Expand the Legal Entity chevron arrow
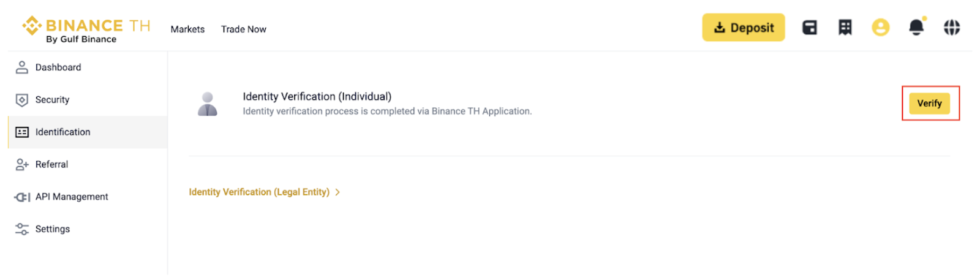980x277 pixels. coord(337,192)
